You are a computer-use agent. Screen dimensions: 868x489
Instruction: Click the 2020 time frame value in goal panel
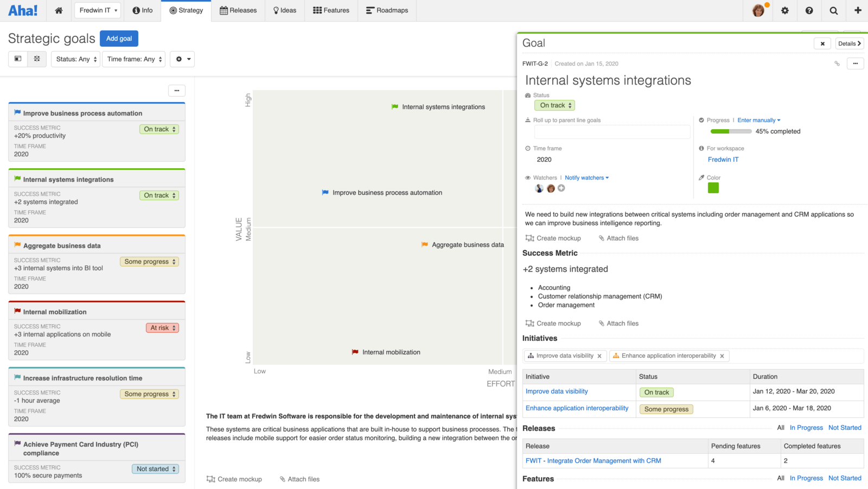tap(544, 160)
